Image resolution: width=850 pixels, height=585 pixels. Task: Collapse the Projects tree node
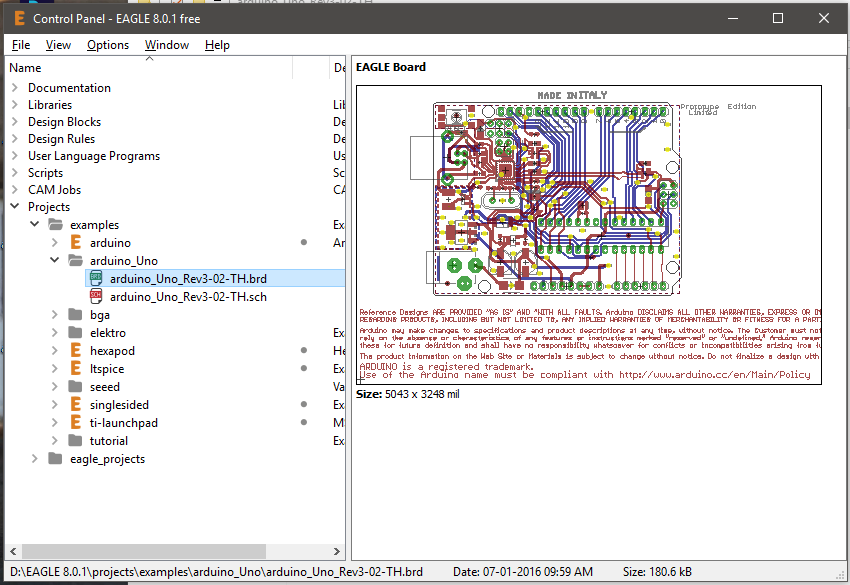[15, 207]
